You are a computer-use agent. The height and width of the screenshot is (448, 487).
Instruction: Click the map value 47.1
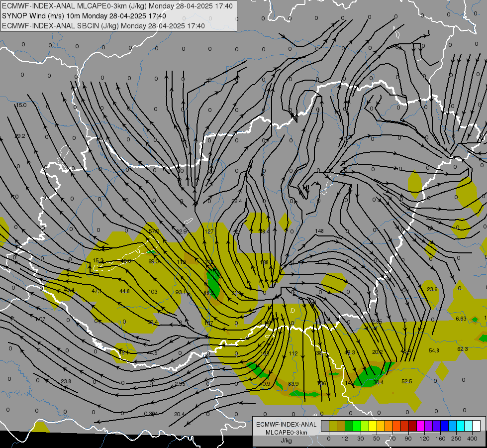click(97, 291)
